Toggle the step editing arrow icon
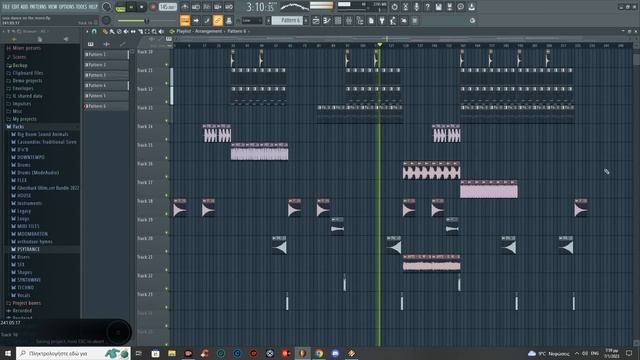The image size is (640, 360). [x=196, y=20]
